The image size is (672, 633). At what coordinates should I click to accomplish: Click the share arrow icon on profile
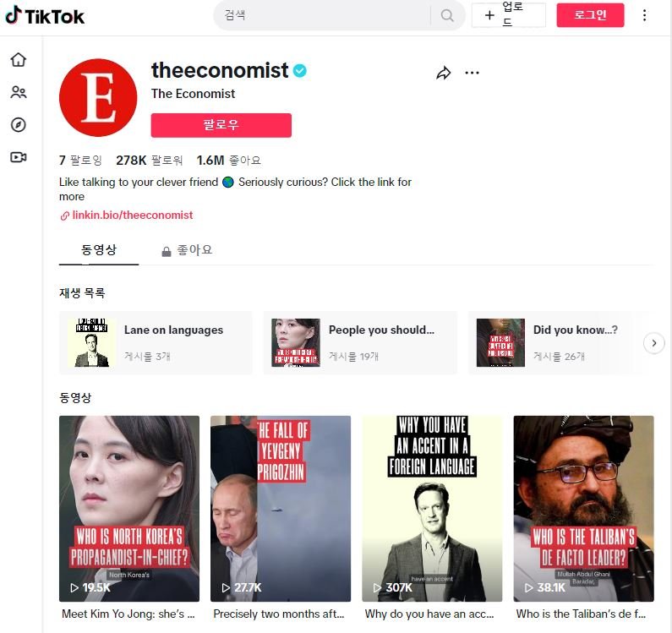(443, 74)
